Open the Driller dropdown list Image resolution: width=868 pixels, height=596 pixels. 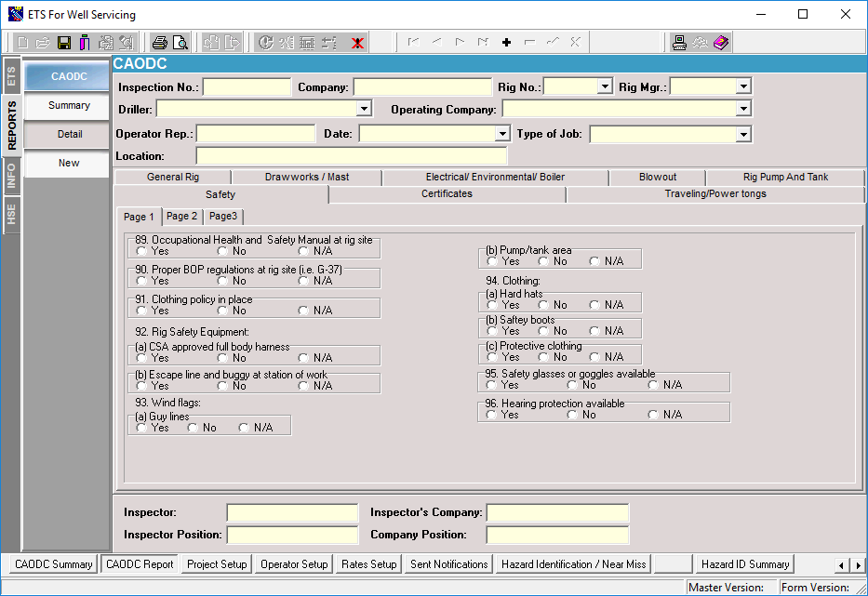point(364,109)
